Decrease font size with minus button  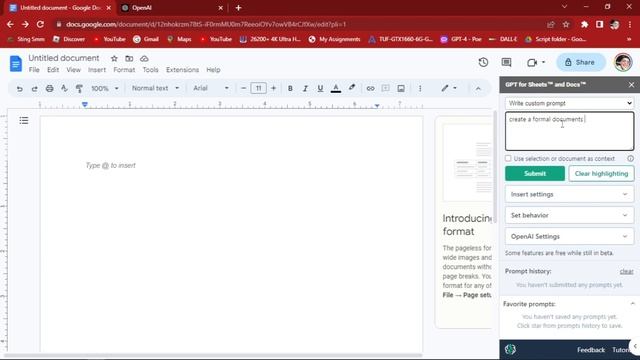coord(244,88)
